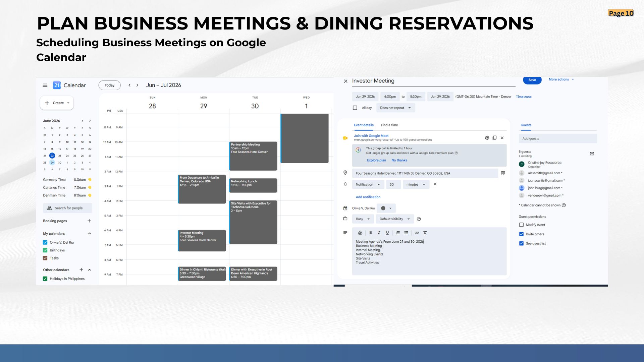Screen dimensions: 644x362
Task: Open the event color picker dropdown
Action: click(386, 208)
